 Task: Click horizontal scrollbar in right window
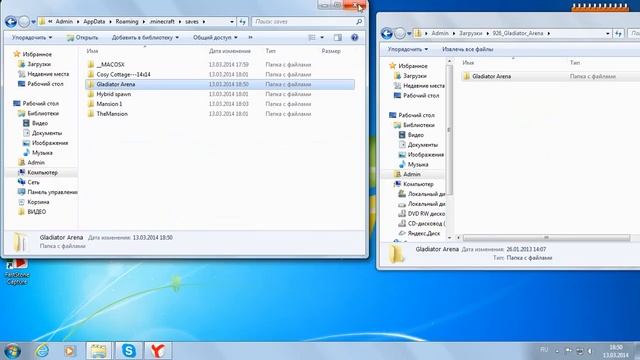[546, 238]
